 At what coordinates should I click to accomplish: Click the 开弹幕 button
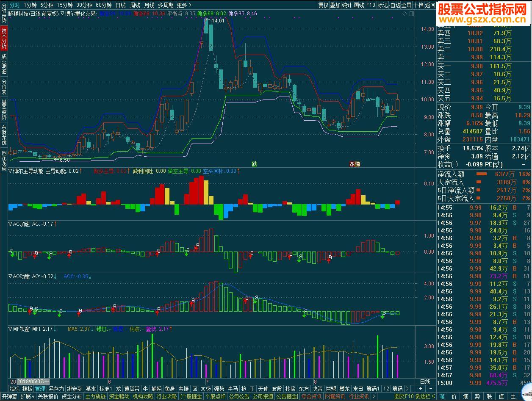[9, 396]
